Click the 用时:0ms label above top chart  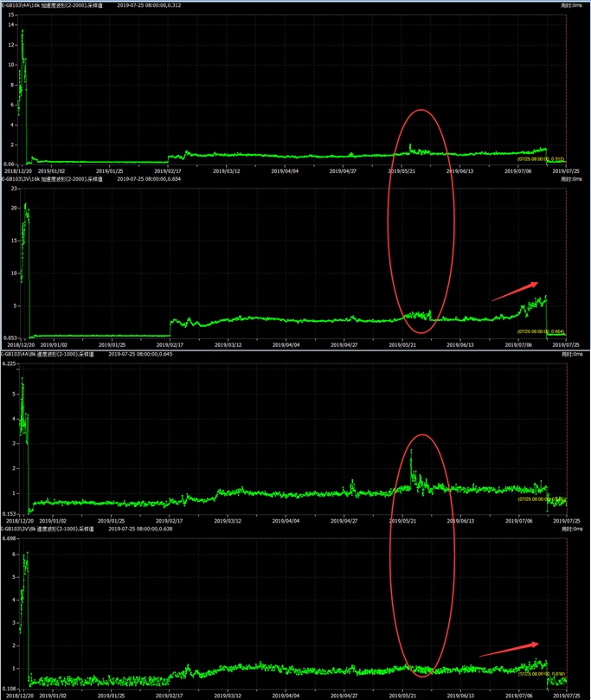pyautogui.click(x=572, y=5)
